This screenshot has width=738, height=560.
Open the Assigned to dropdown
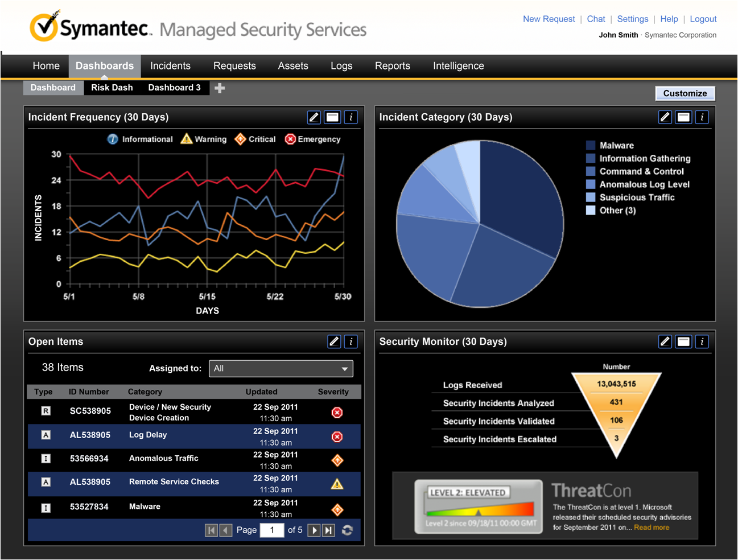(x=281, y=369)
